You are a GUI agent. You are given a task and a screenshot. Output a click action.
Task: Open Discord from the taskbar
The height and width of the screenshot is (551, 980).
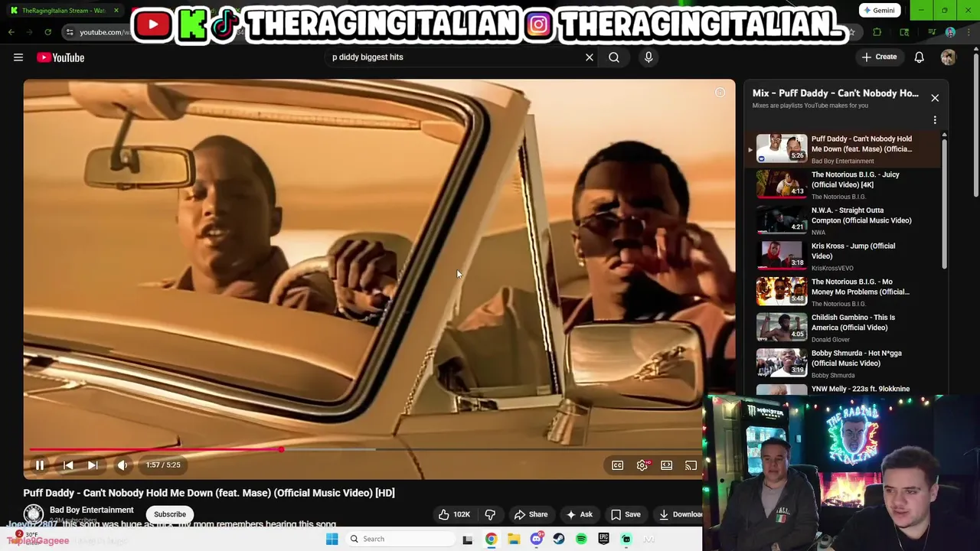coord(537,540)
